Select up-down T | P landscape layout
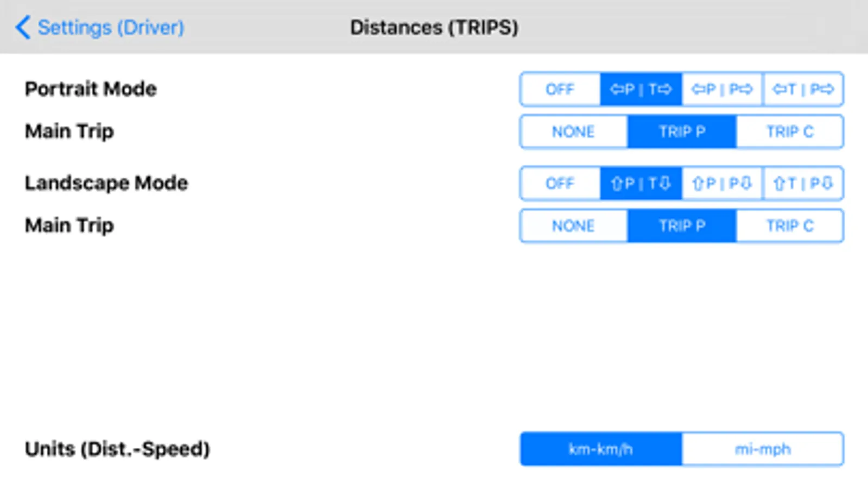The height and width of the screenshot is (489, 868). pyautogui.click(x=803, y=184)
